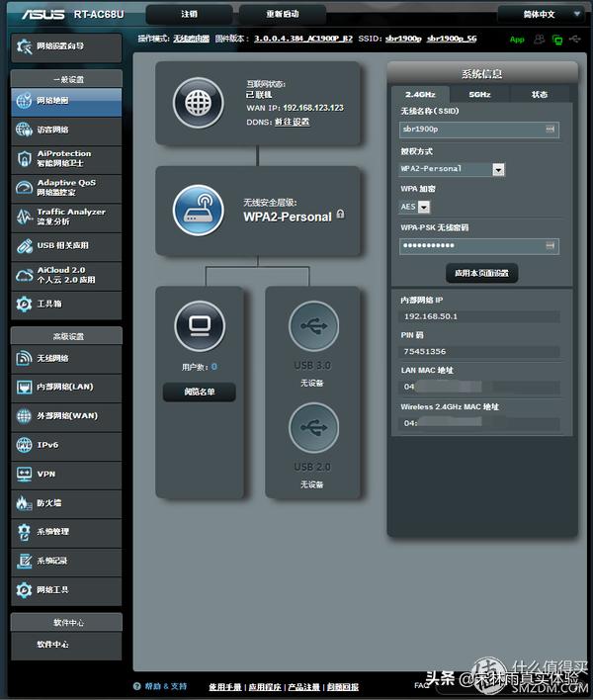Click the wireless router security icon
Viewport: 593px width, 700px height.
pyautogui.click(x=199, y=209)
